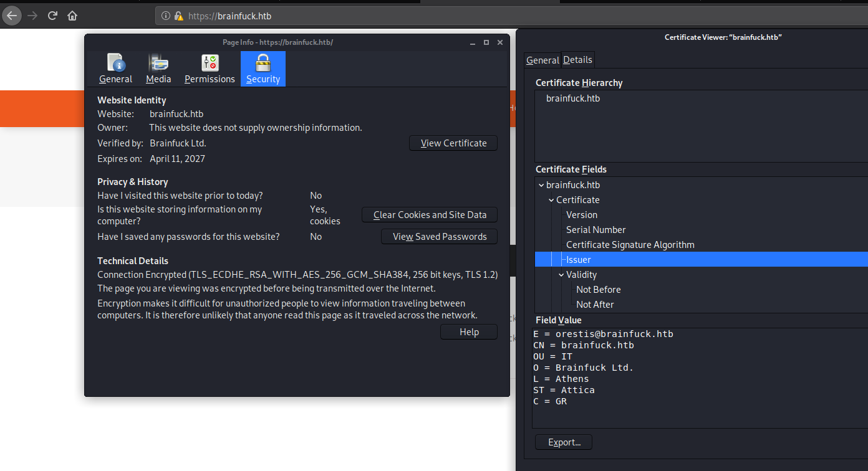
Task: Click the https://brainfuck.htb address bar
Action: (511, 16)
